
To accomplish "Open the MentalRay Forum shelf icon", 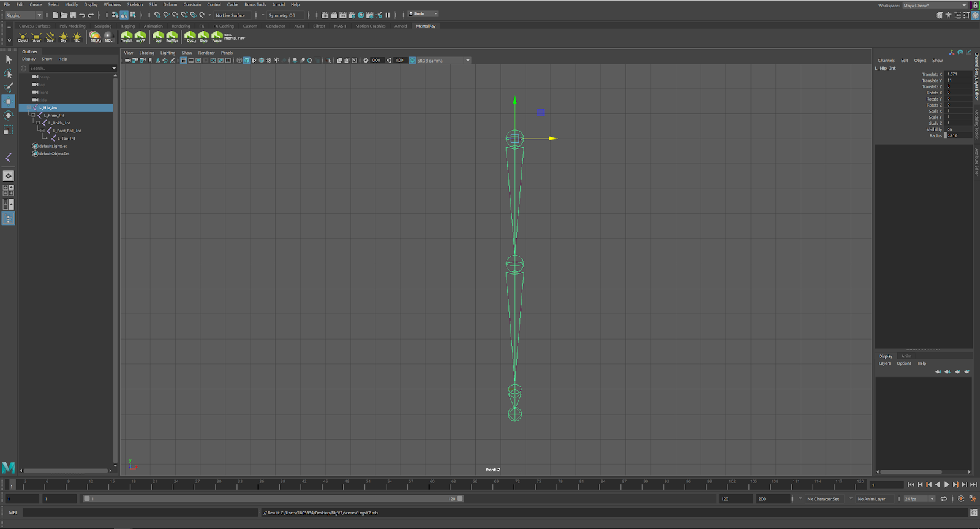I will (x=217, y=37).
